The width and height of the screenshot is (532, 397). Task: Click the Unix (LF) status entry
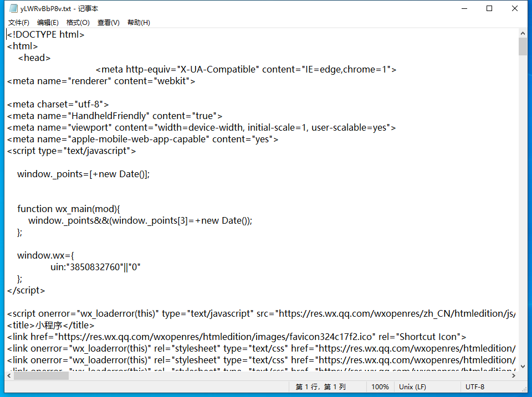click(412, 387)
